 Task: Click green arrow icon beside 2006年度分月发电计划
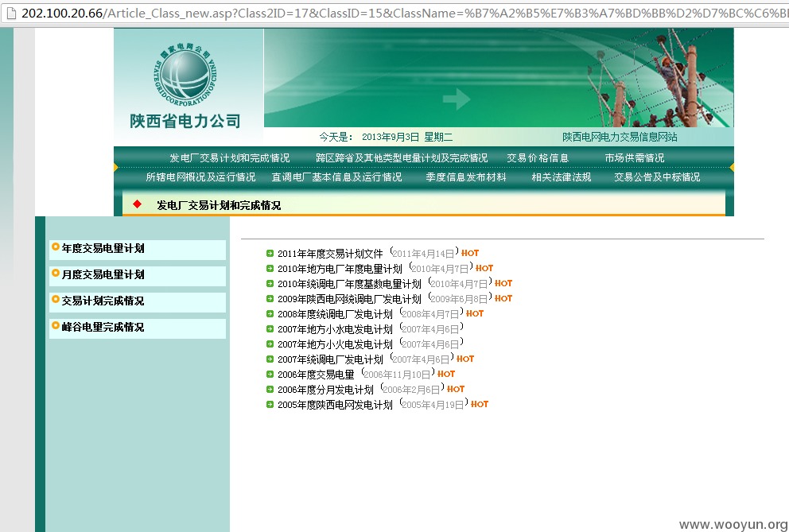[270, 389]
